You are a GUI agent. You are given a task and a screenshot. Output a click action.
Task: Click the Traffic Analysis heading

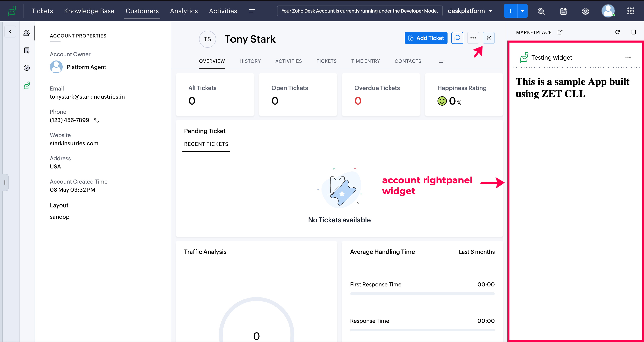pos(205,252)
